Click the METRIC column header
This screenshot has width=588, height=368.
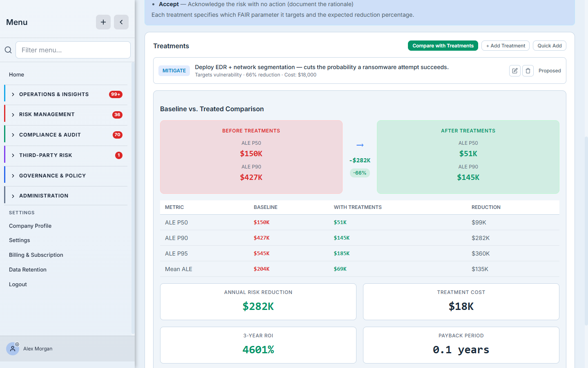pos(174,207)
